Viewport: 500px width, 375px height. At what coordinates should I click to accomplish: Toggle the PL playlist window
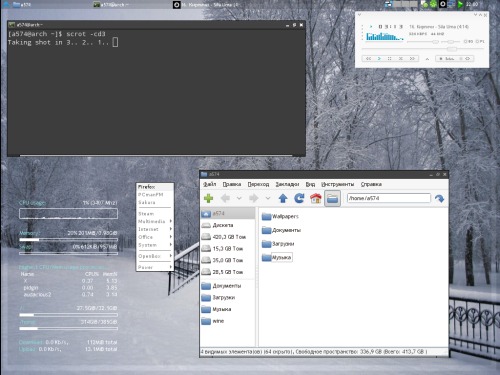[x=480, y=41]
